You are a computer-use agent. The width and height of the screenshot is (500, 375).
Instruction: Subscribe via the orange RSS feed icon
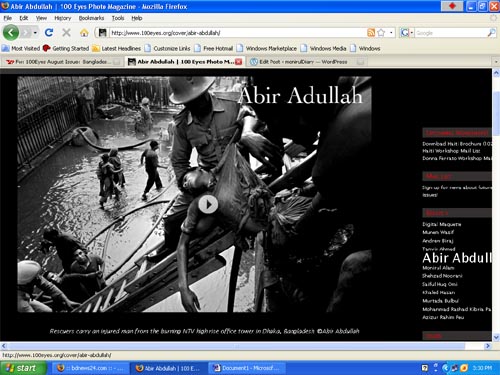coord(371,33)
